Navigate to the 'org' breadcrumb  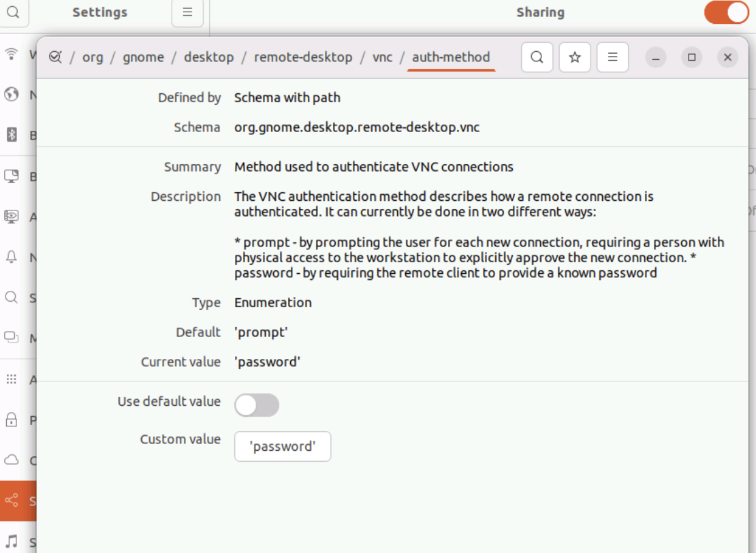pyautogui.click(x=93, y=57)
